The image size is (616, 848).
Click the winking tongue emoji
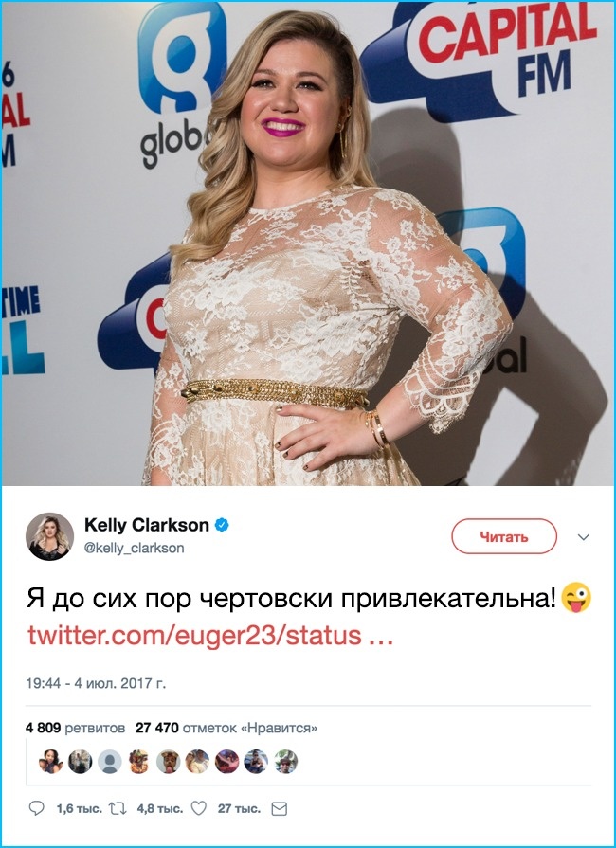576,598
